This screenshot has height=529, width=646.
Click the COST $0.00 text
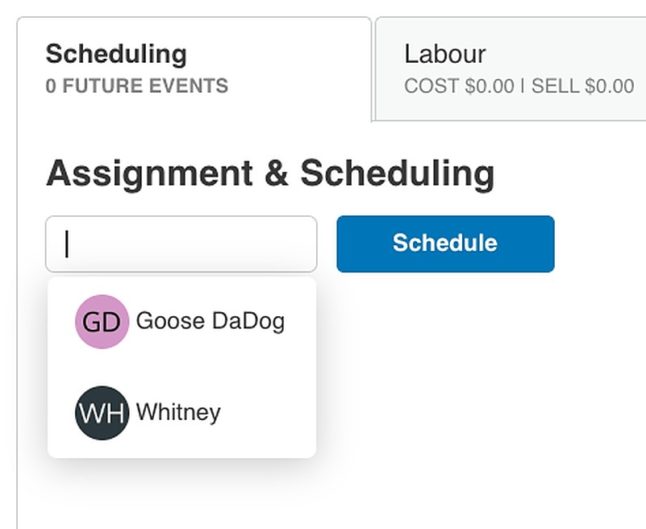[x=459, y=86]
